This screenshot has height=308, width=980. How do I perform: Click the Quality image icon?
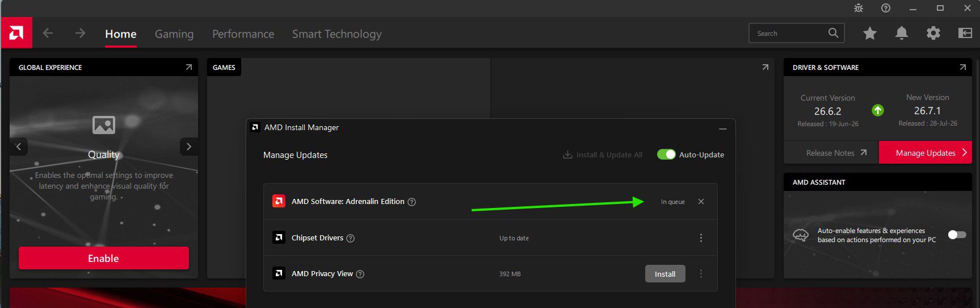[104, 124]
